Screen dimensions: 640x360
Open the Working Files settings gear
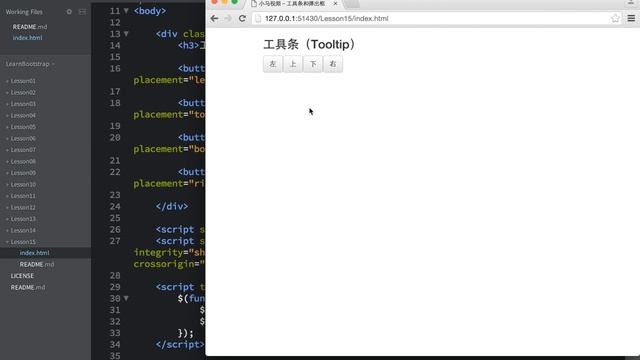tap(69, 12)
